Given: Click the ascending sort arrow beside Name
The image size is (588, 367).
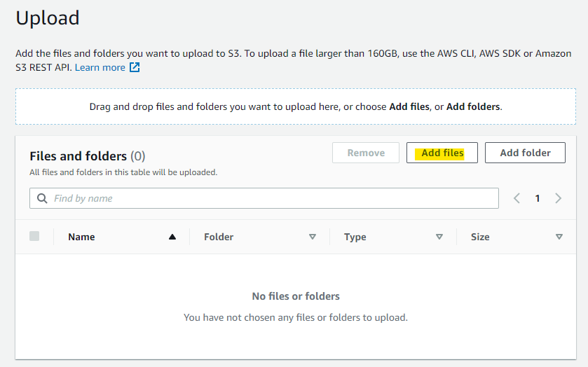Looking at the screenshot, I should 172,237.
